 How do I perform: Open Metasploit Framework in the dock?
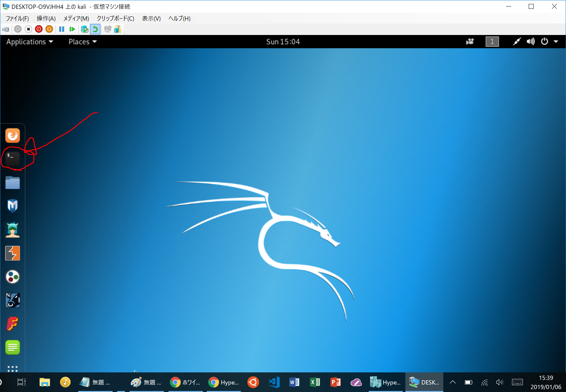pos(12,206)
